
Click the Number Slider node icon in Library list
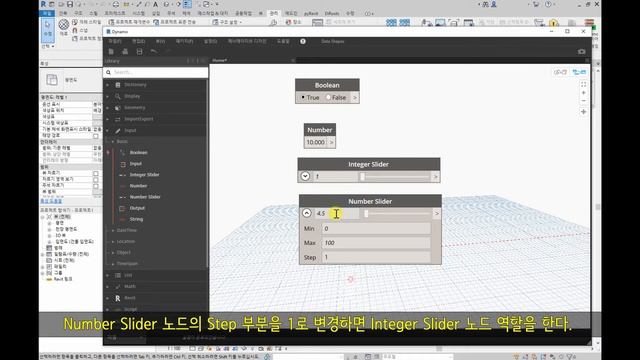tap(123, 197)
